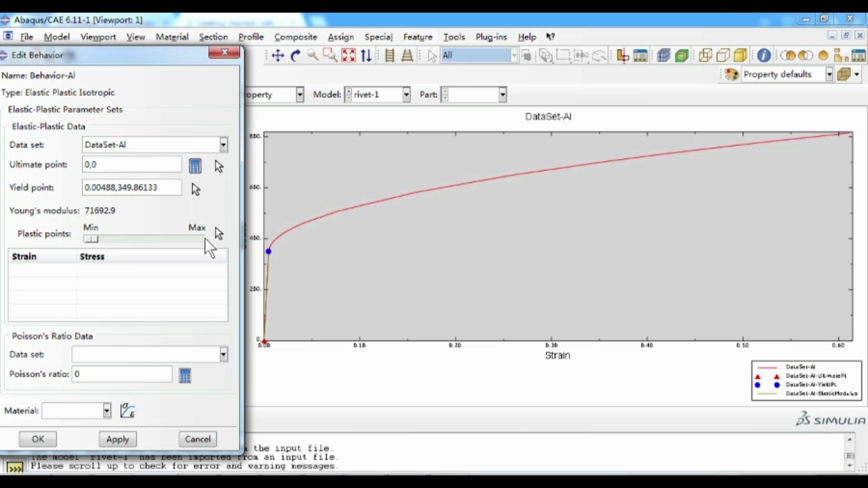The width and height of the screenshot is (868, 488).
Task: Click the orange single circle icon
Action: (823, 56)
